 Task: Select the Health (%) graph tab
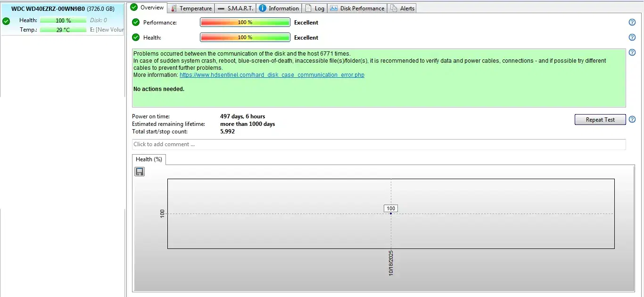click(x=149, y=159)
